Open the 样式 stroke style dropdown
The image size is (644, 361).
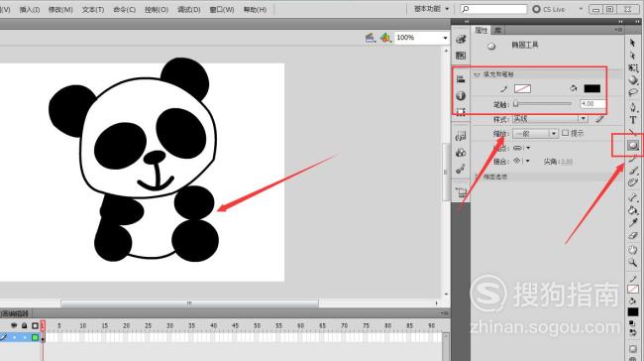(x=550, y=119)
